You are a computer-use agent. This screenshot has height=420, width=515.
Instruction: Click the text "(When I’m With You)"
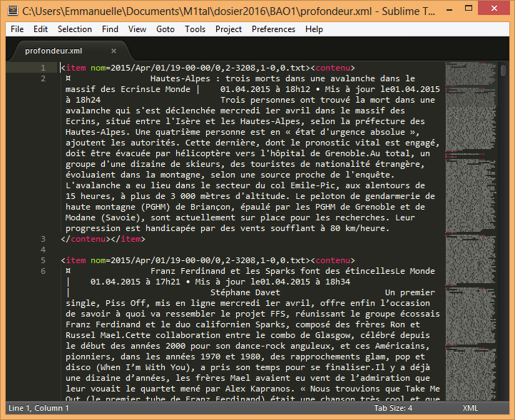click(143, 367)
